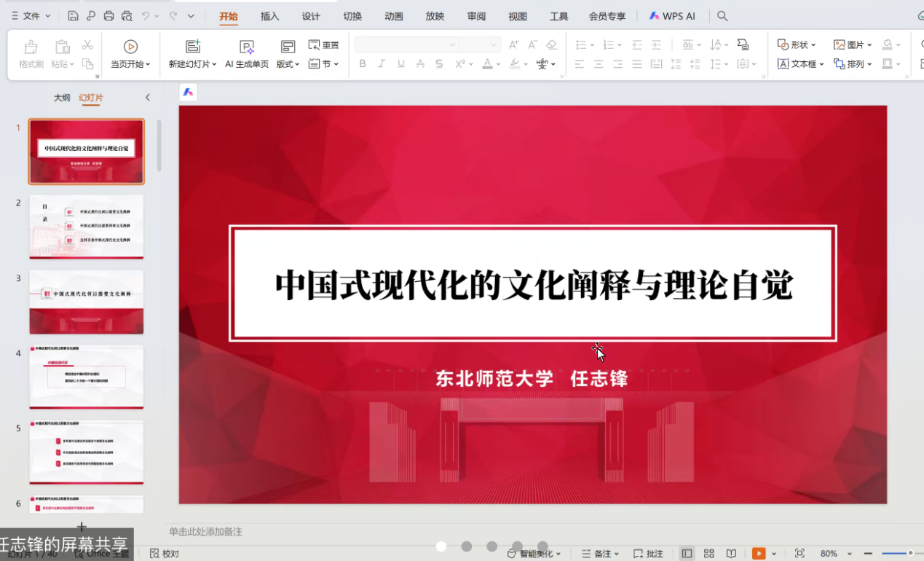924x561 pixels.
Task: Click the WPS AI floating icon above slide
Action: 188,93
